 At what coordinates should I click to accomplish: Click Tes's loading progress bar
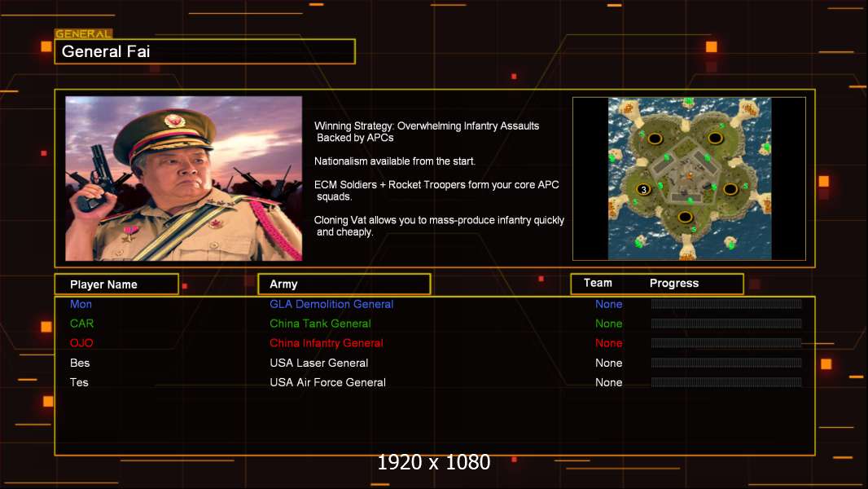point(726,382)
